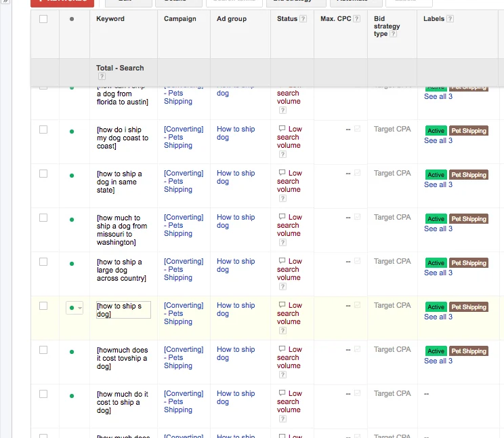Open help icon next to Status header
Screen dimensions: 504x438
303,19
